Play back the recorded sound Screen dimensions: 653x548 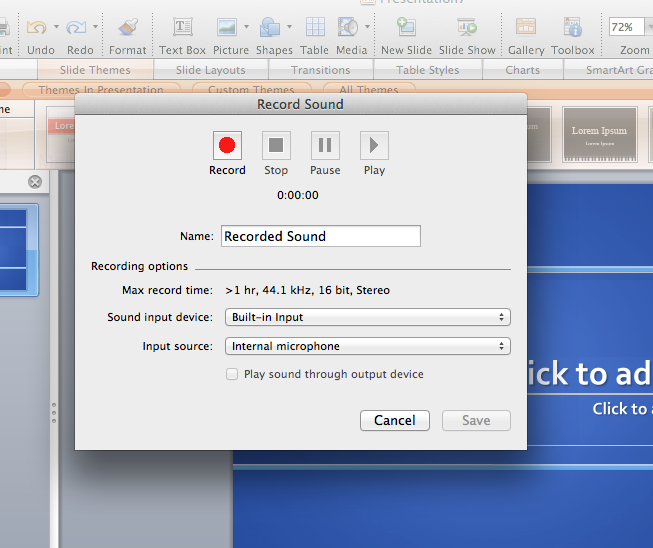tap(374, 145)
